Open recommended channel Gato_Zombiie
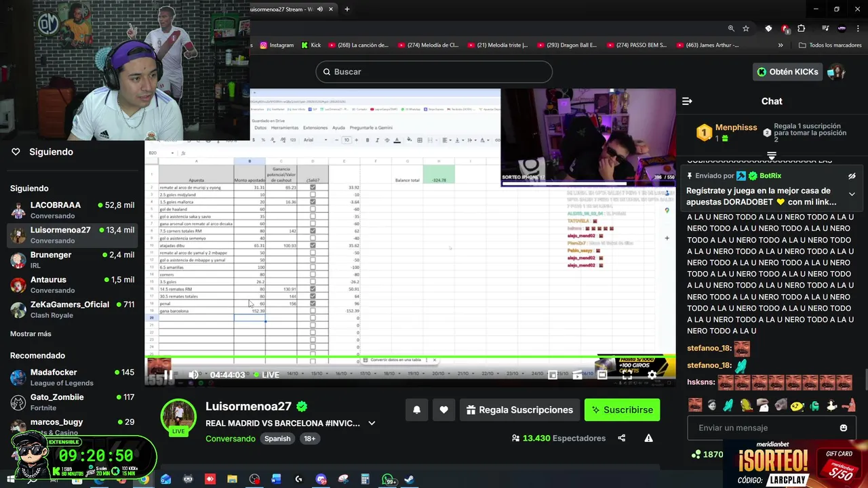This screenshot has height=488, width=868. click(x=72, y=402)
